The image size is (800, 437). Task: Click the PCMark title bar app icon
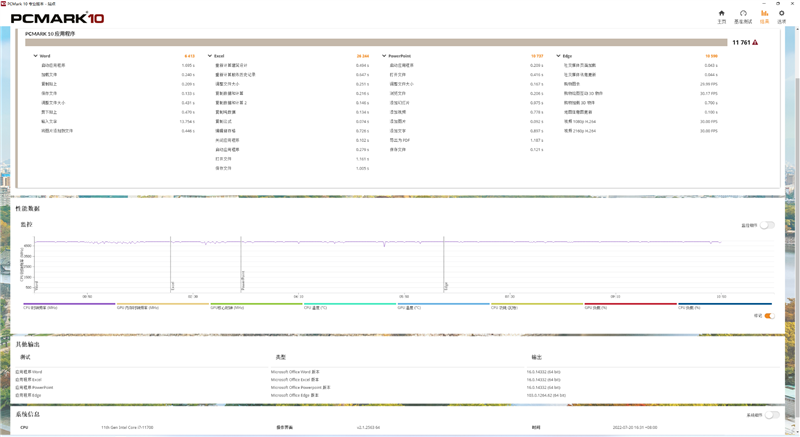pos(4,4)
